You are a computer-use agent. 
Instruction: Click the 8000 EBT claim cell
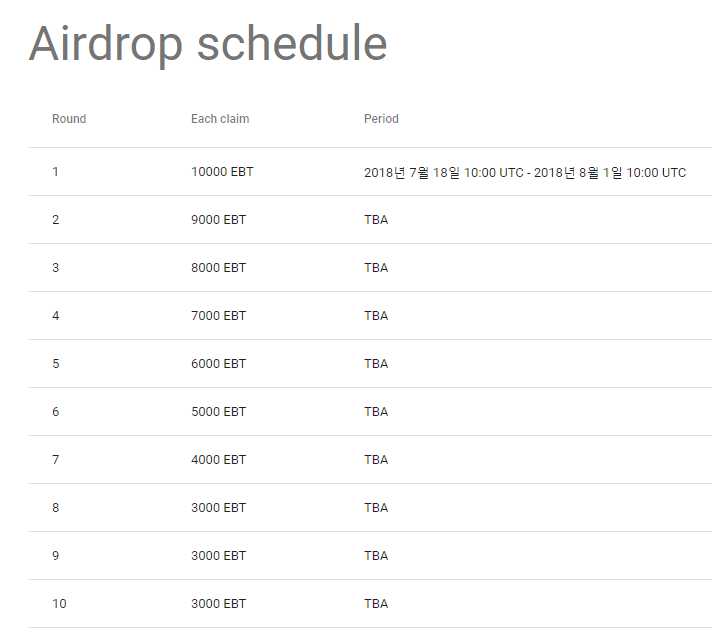218,267
